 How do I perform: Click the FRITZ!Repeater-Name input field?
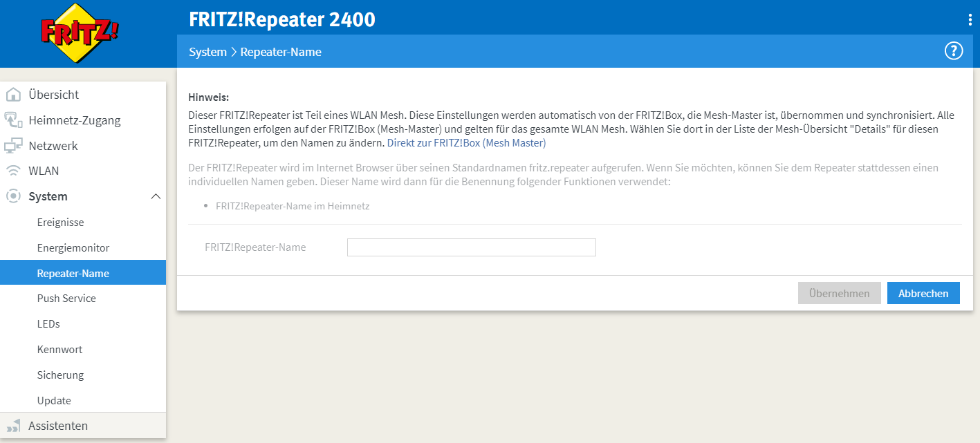pyautogui.click(x=472, y=247)
